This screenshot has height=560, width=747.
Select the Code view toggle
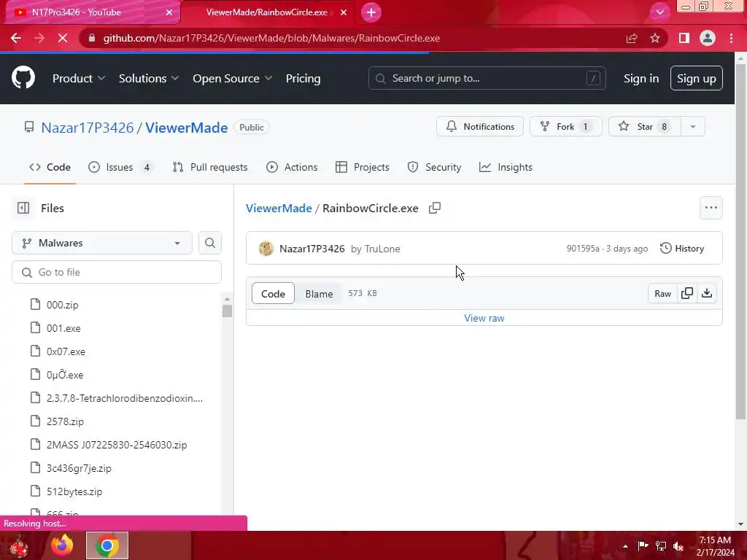click(273, 294)
